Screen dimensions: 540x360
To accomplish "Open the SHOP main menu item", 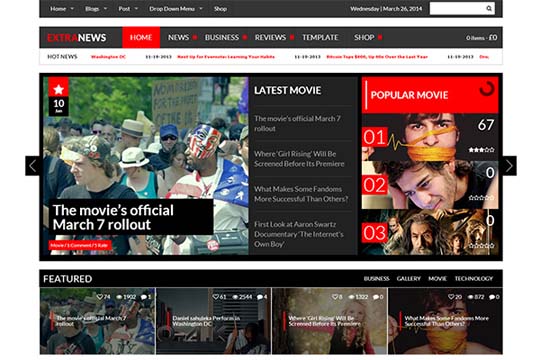I will pos(364,37).
